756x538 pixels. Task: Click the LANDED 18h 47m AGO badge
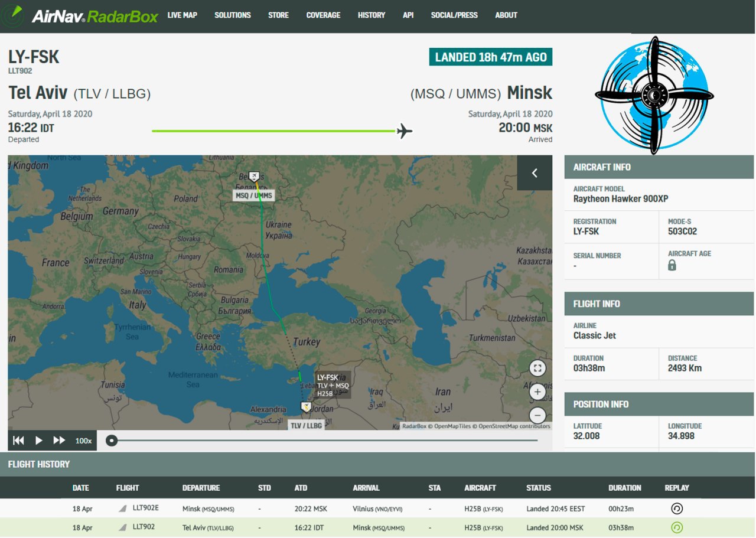coord(491,57)
